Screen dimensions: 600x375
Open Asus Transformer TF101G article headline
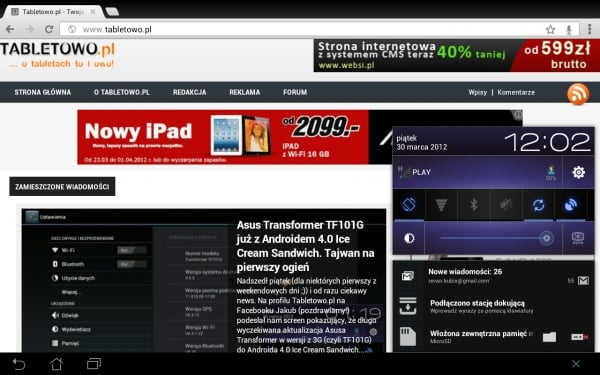(x=305, y=246)
